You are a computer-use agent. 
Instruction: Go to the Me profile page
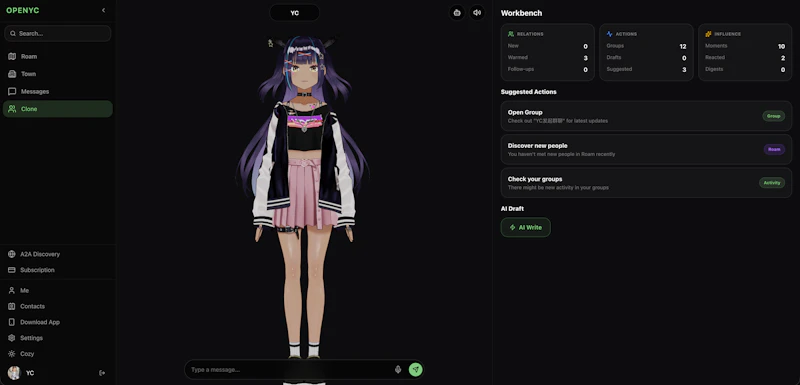tap(58, 290)
